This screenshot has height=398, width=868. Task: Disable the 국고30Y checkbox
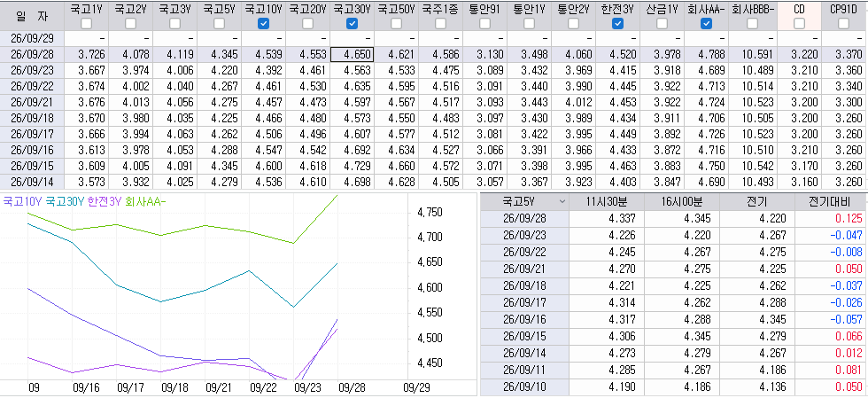(x=353, y=23)
